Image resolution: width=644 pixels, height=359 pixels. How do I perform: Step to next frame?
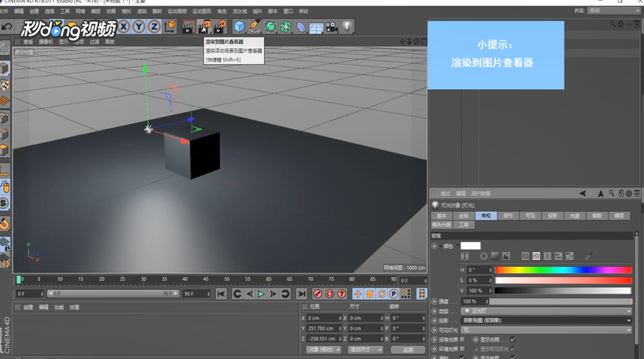coord(273,294)
